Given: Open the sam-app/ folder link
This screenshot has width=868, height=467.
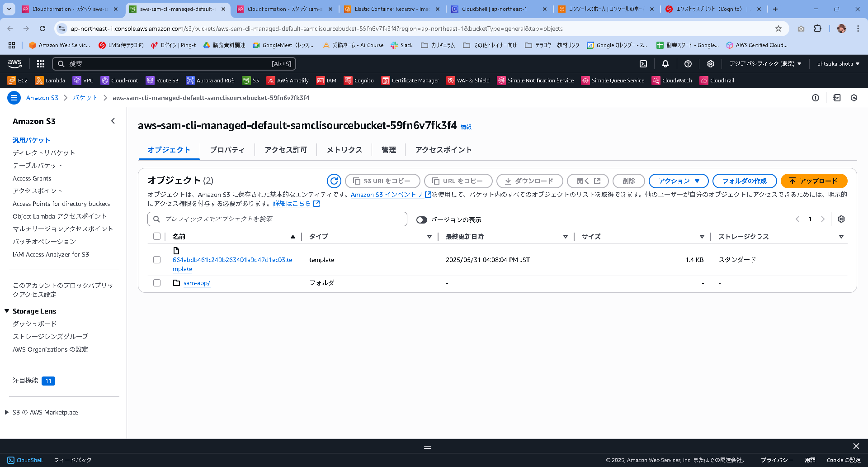Looking at the screenshot, I should 197,282.
